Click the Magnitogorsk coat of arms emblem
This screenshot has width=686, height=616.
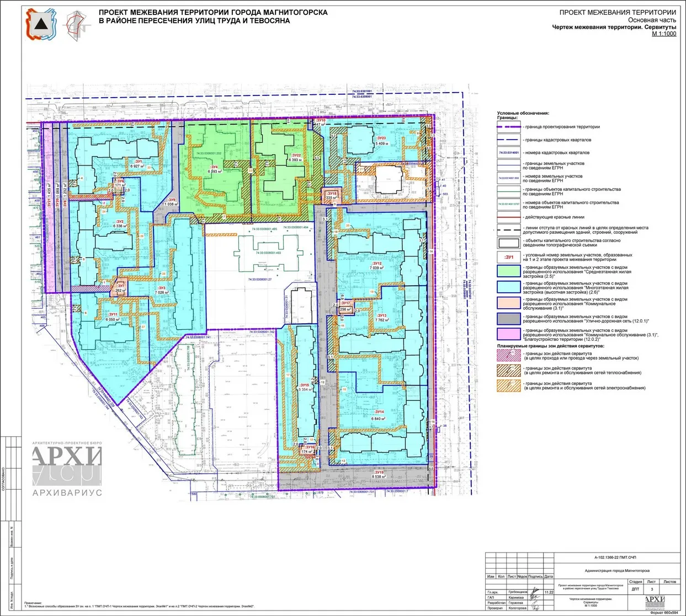point(41,24)
